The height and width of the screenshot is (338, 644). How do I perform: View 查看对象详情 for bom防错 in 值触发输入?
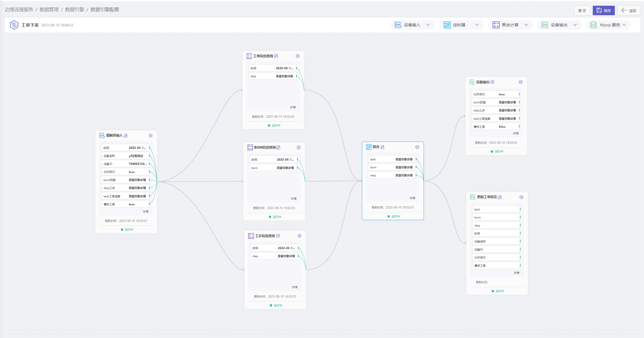(137, 180)
